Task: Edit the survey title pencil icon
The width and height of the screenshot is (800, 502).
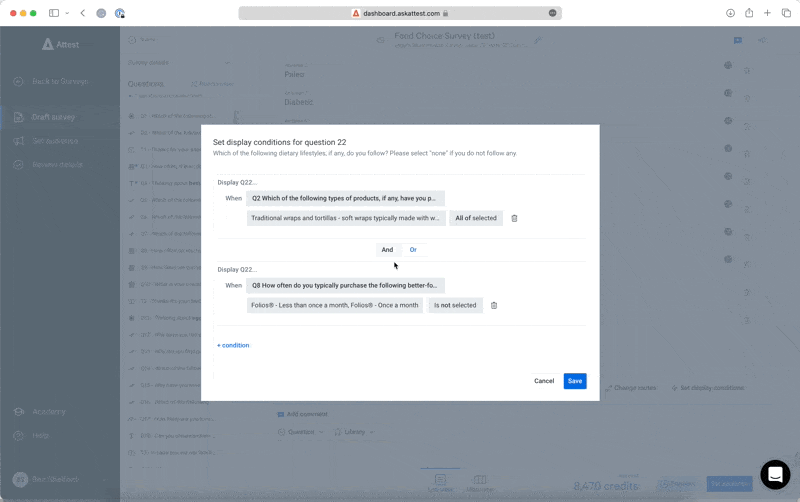Action: pyautogui.click(x=538, y=40)
